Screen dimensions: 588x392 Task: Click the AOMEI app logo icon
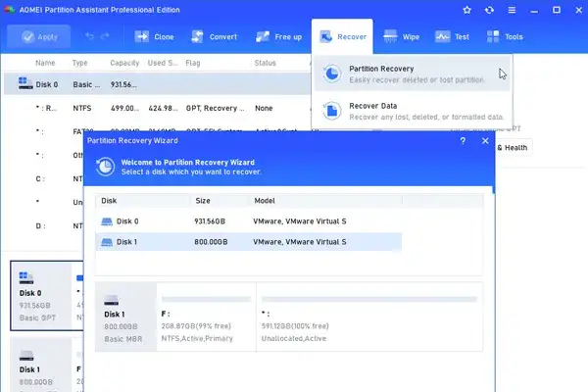pos(9,10)
